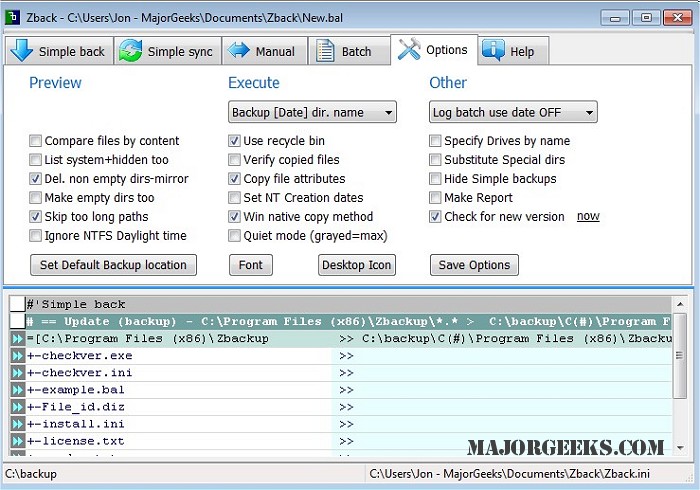Click the arrow icon beside install.ini

pos(17,424)
